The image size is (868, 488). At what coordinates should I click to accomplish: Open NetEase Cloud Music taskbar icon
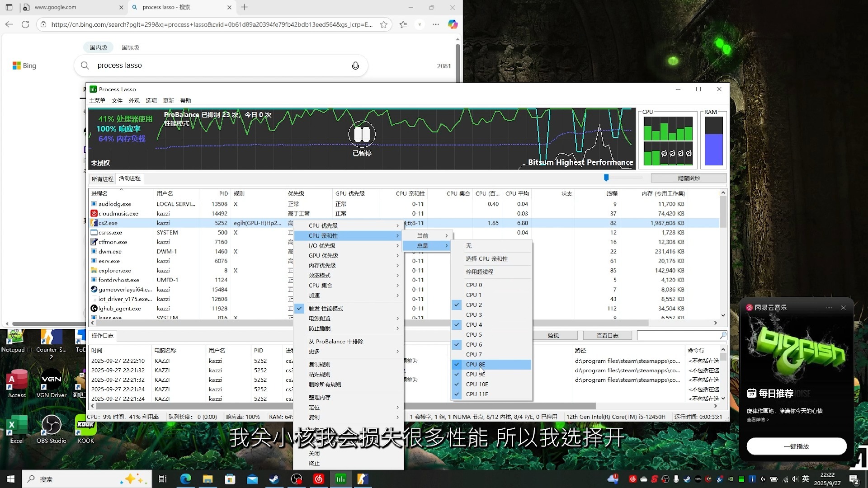[318, 479]
